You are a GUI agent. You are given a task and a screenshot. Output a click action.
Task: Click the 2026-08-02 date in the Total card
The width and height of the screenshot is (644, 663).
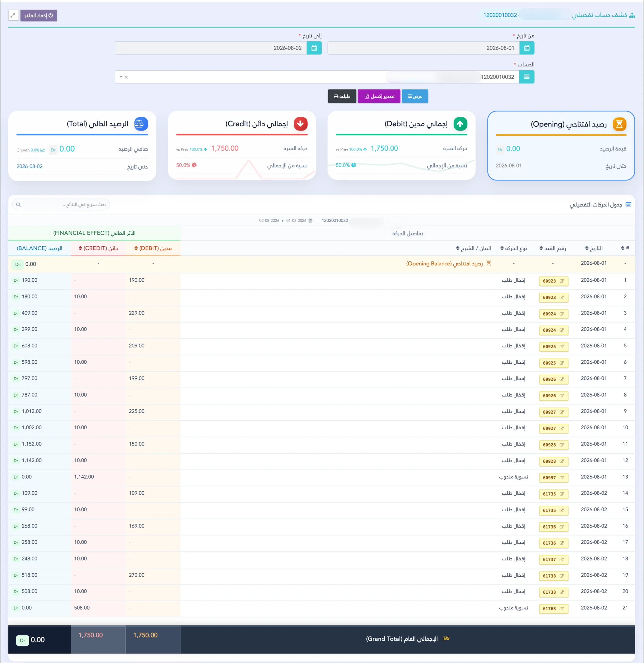click(x=30, y=166)
